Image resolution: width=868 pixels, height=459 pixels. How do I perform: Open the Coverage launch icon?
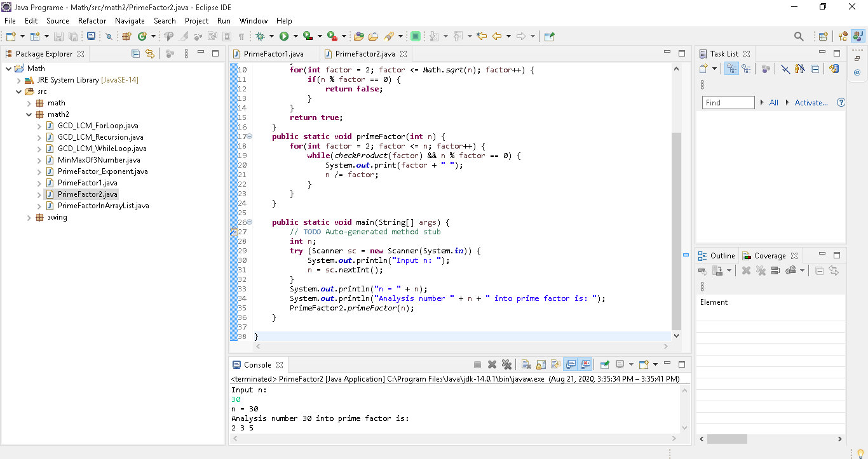pos(309,36)
